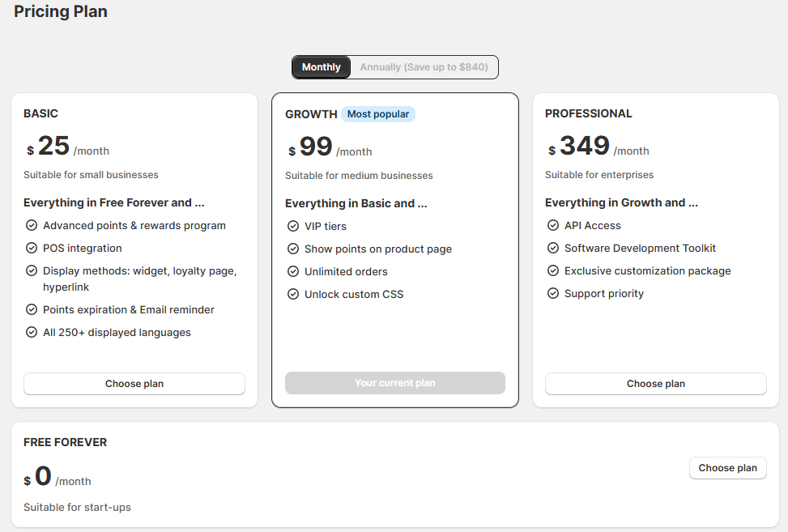Click checkmark icon next to VIP tiers
This screenshot has width=788, height=532.
pos(293,227)
